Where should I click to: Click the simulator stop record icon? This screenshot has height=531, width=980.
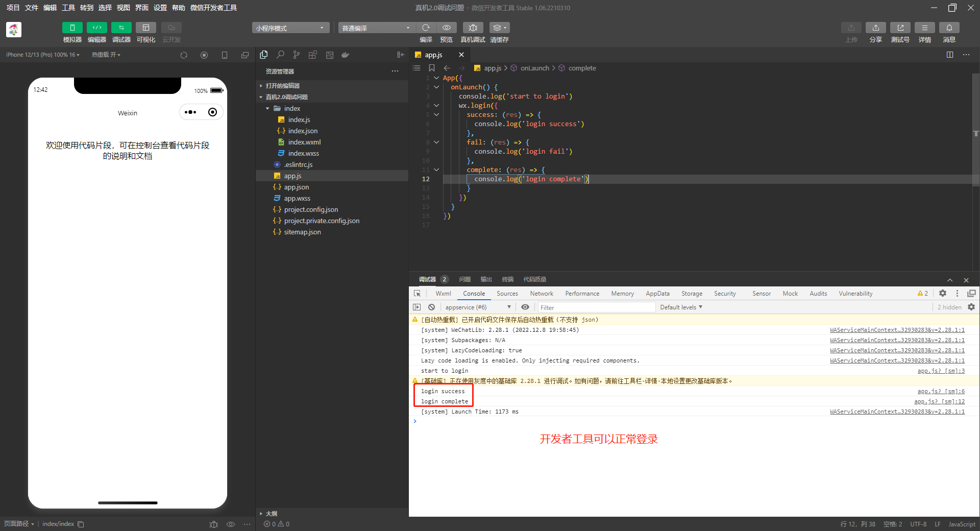204,55
